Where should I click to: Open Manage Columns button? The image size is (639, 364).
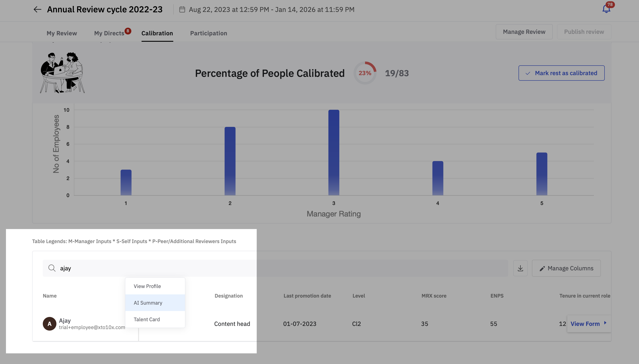(566, 268)
